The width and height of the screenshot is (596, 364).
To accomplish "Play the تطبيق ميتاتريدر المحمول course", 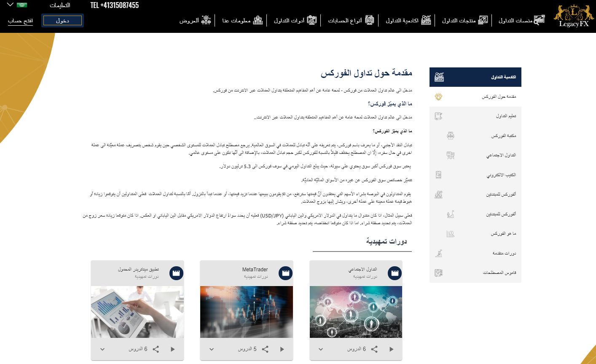I will click(x=173, y=349).
